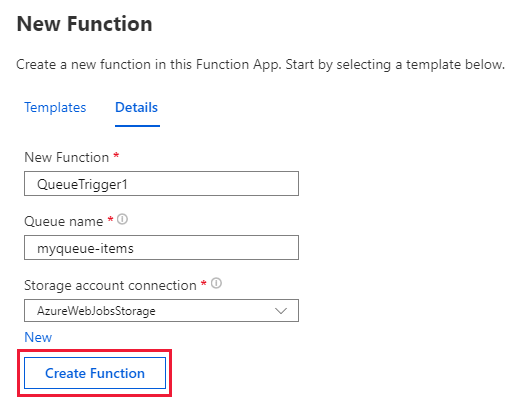Click the info icon beside Queue name

[123, 219]
